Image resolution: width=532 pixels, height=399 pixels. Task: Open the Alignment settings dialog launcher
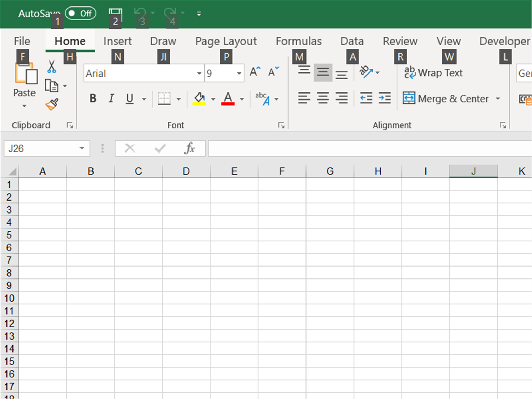[x=503, y=125]
